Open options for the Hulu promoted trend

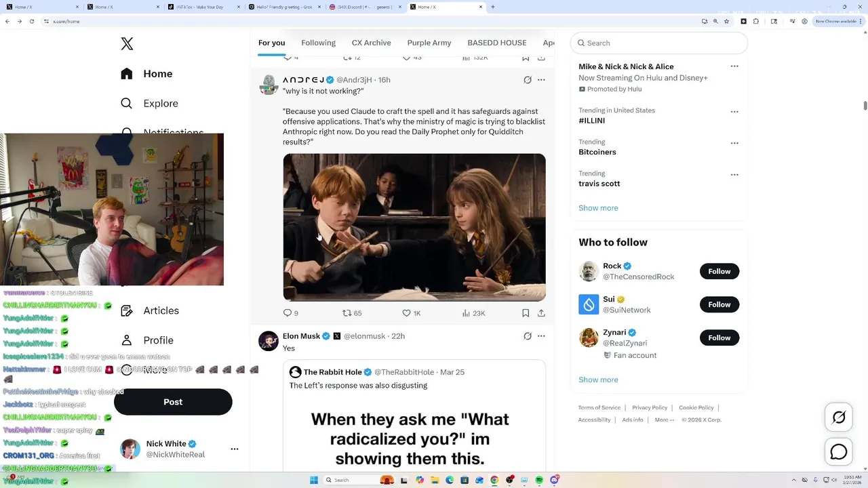(734, 66)
